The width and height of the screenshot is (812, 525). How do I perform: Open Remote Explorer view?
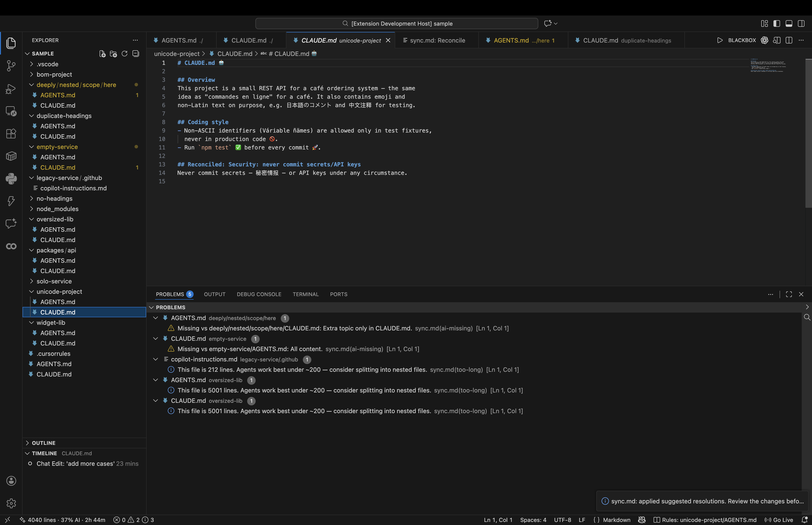11,111
